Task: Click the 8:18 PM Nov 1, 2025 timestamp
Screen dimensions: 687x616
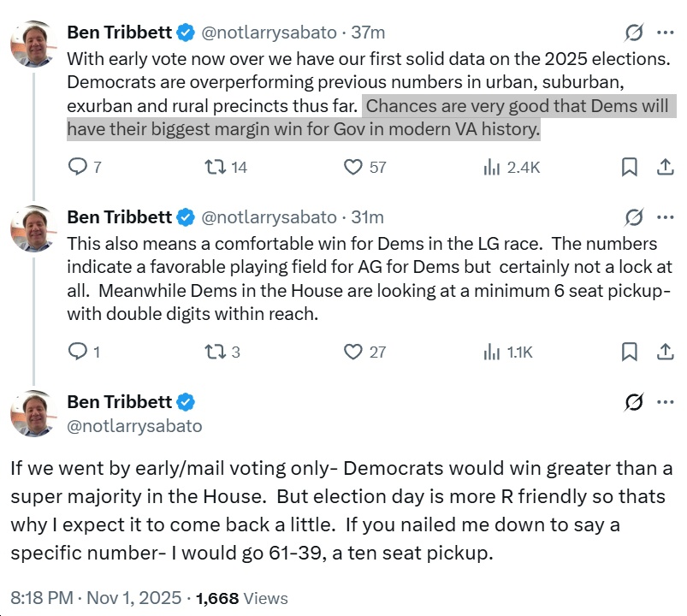Action: pyautogui.click(x=96, y=598)
